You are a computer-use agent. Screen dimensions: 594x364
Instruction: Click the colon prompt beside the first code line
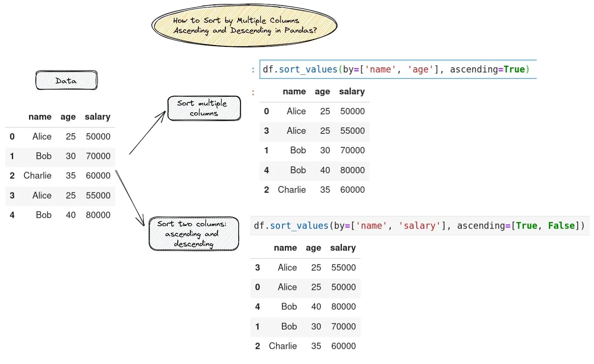253,69
